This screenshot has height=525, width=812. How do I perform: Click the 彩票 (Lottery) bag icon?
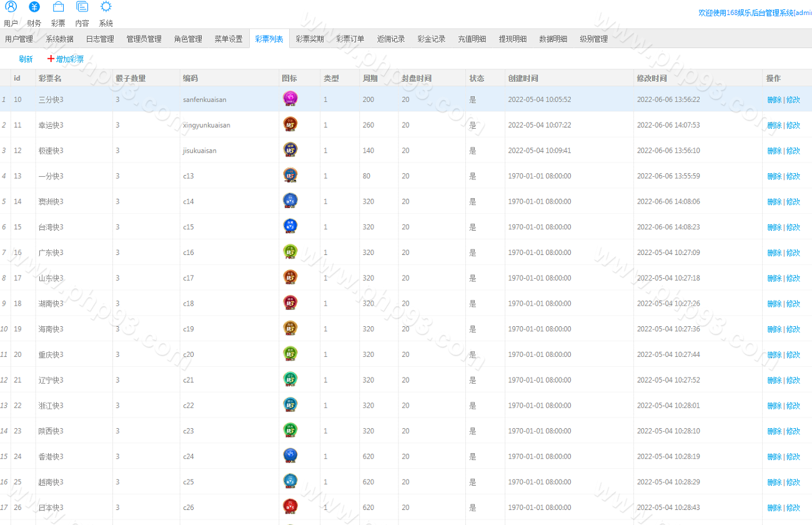point(58,7)
